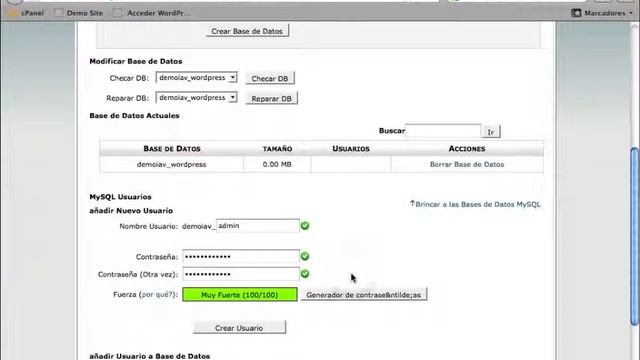Click the Crear Usuario button
Screen dimensions: 640x360
click(239, 328)
